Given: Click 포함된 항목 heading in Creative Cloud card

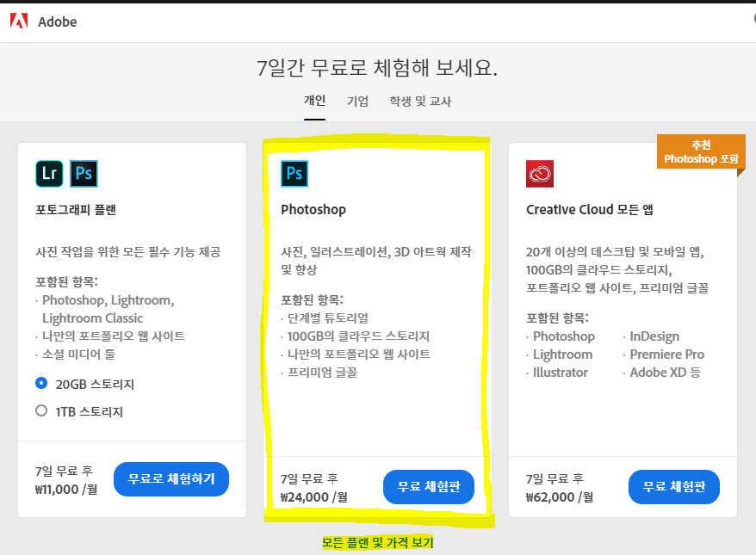Looking at the screenshot, I should coord(557,318).
